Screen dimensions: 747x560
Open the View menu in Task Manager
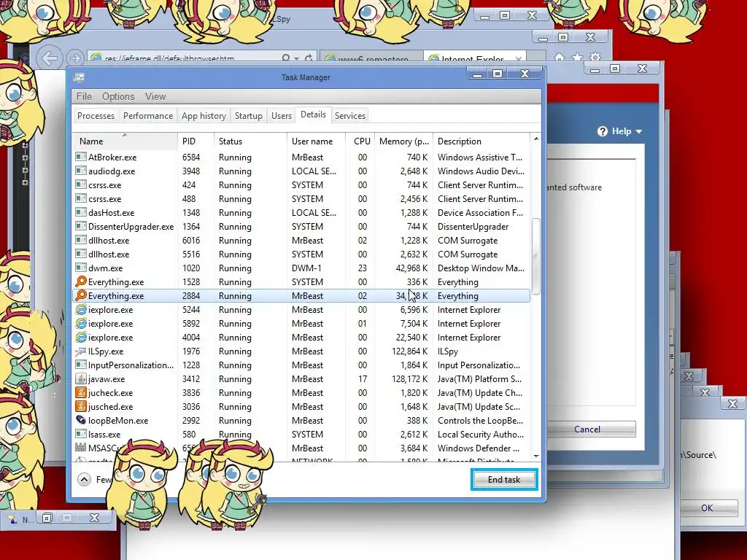[155, 96]
